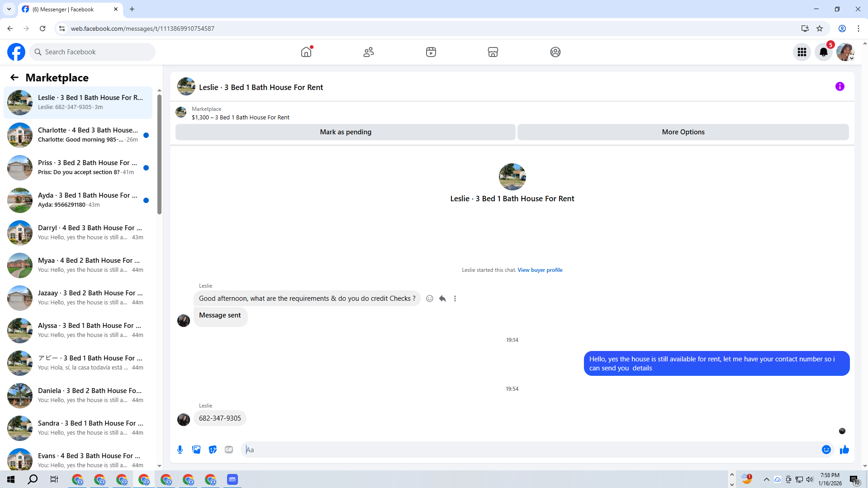
Task: Open the taskbar volume control
Action: point(810,479)
